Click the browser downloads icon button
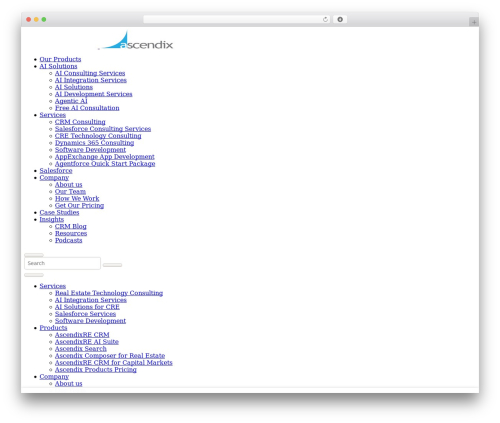The height and width of the screenshot is (423, 500). pyautogui.click(x=340, y=20)
